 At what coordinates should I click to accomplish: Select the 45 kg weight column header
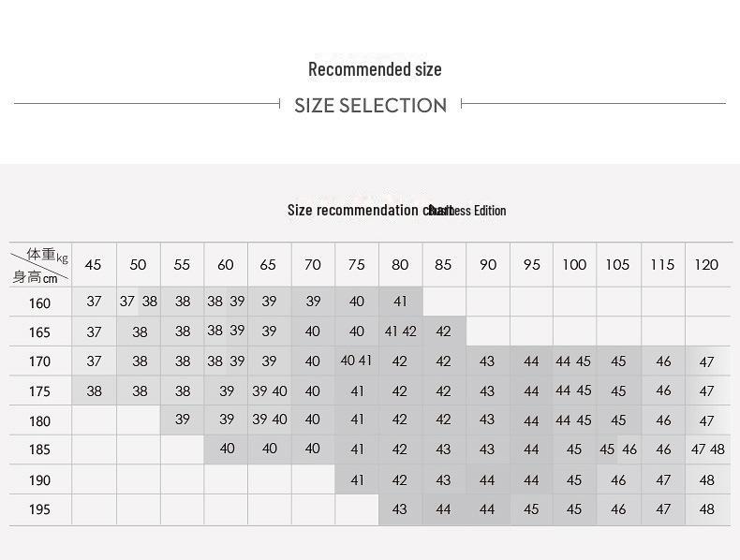click(x=94, y=265)
